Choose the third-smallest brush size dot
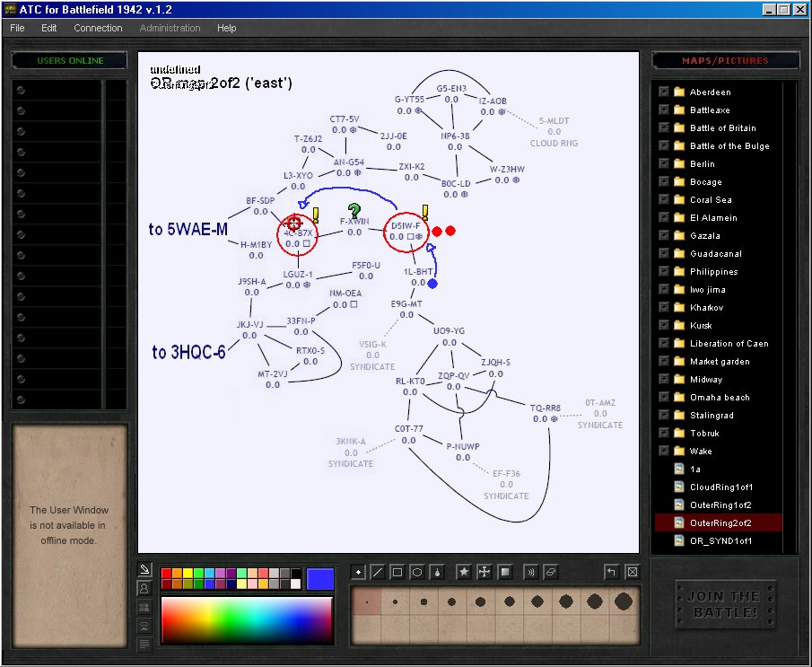 pyautogui.click(x=423, y=602)
